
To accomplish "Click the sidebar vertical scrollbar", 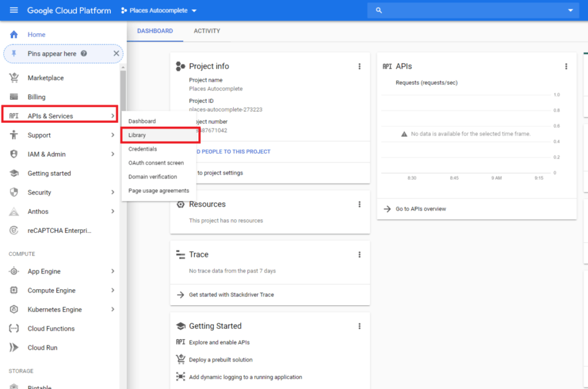I will coord(123,92).
